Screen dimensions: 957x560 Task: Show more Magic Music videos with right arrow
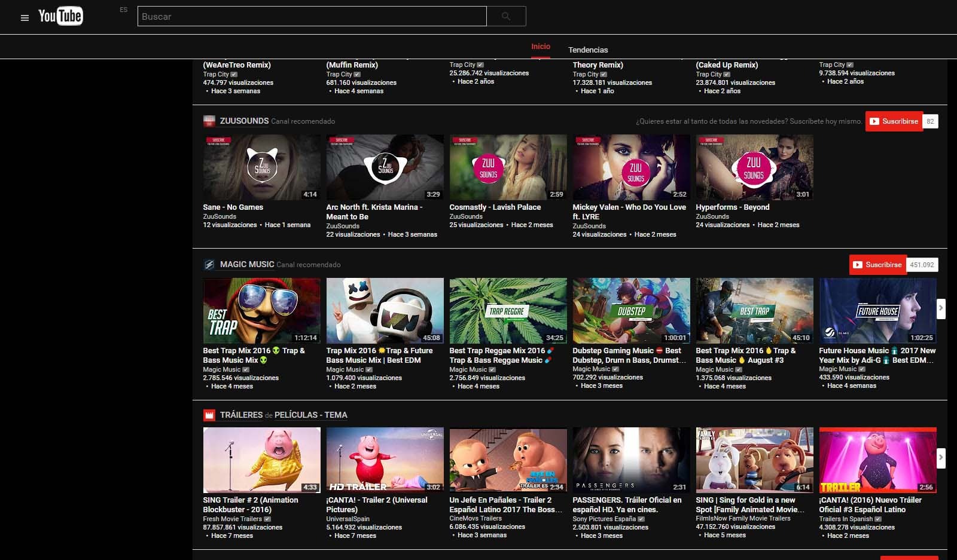(941, 308)
